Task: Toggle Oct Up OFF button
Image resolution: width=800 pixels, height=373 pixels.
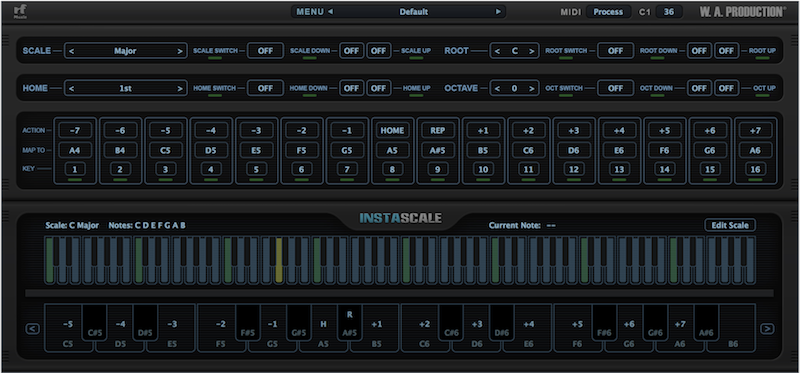Action: pyautogui.click(x=727, y=88)
